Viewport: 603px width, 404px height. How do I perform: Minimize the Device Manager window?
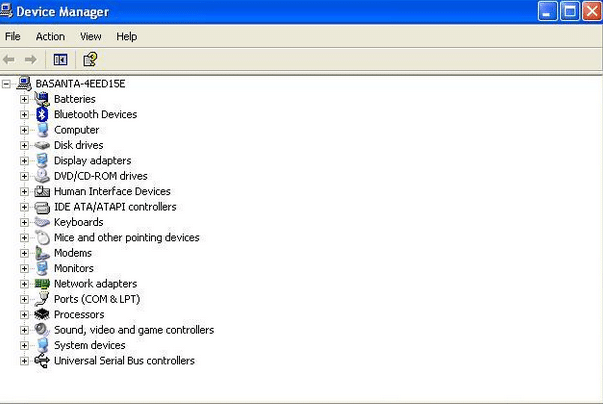547,11
